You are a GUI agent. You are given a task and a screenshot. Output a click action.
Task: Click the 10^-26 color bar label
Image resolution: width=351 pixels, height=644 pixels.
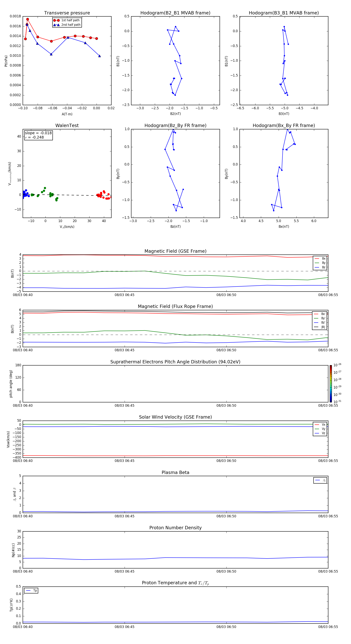tap(337, 365)
